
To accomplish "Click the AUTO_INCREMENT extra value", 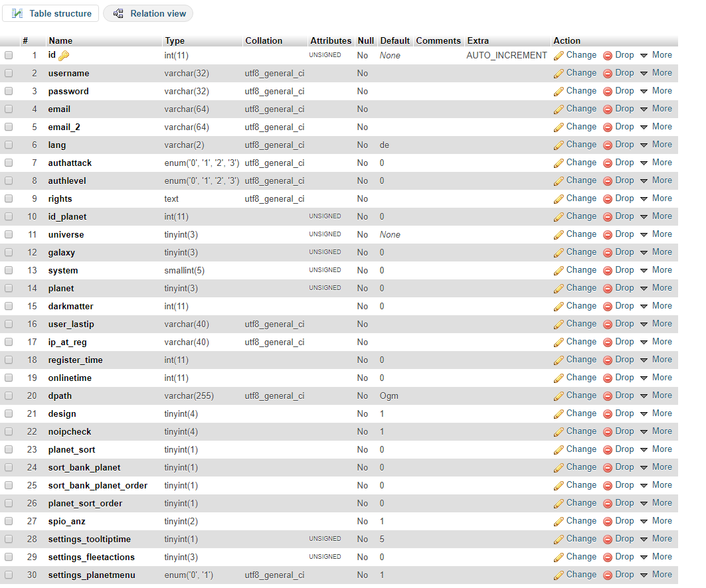I will (x=507, y=55).
